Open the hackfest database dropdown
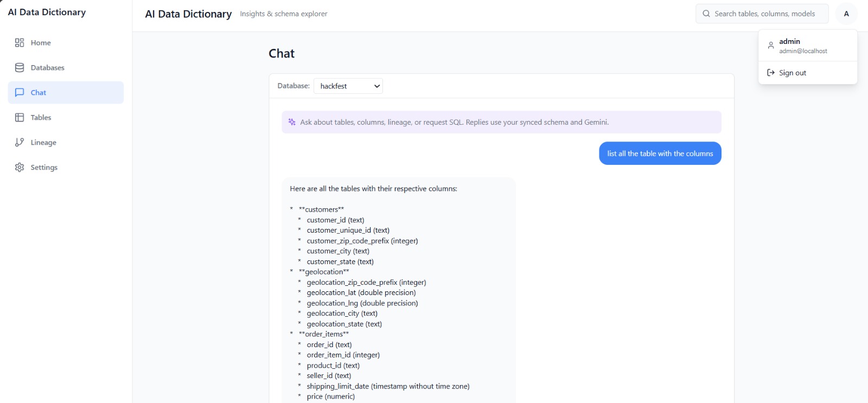 pyautogui.click(x=348, y=86)
